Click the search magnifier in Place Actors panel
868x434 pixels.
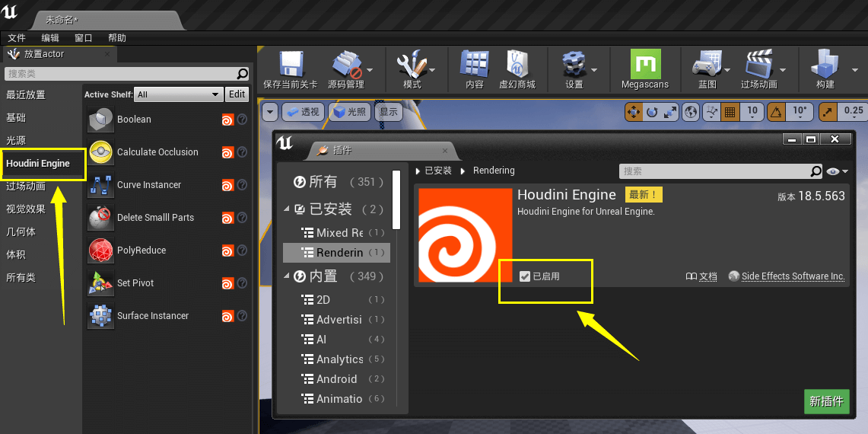243,74
